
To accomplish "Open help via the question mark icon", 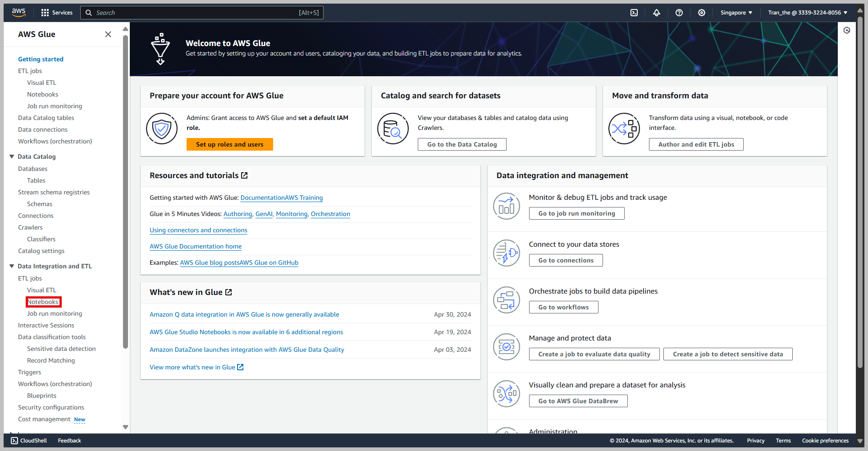I will click(679, 12).
